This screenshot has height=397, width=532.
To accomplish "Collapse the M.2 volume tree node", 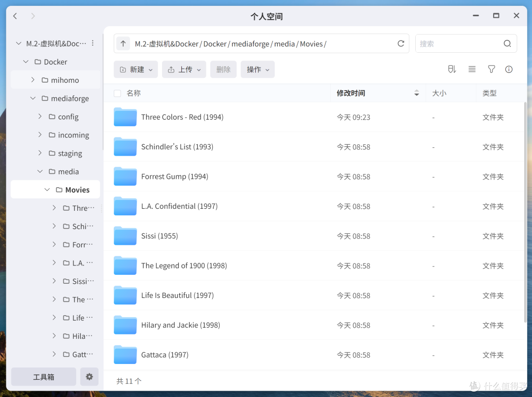I will pos(19,43).
